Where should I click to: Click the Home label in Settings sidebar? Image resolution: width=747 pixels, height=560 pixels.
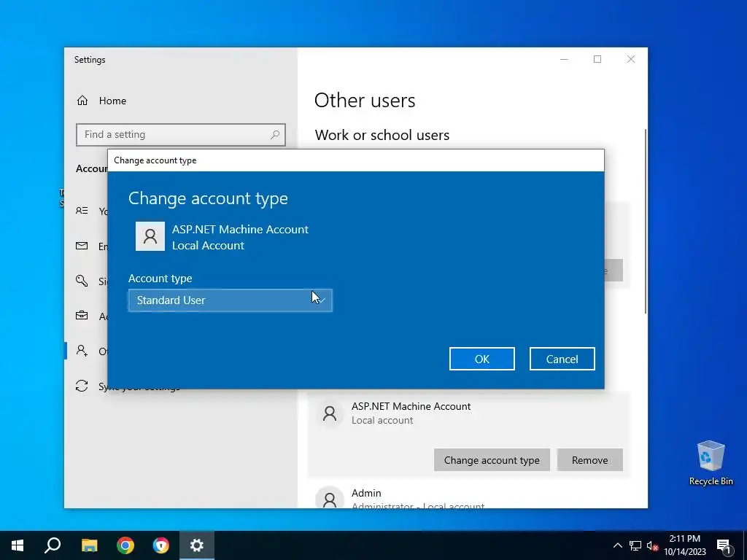pos(113,101)
